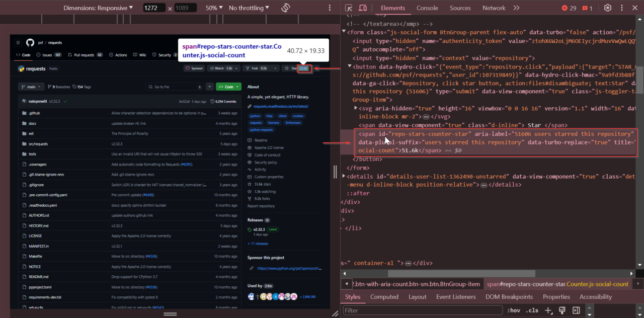Toggle the .cls element classes button
Viewport: 644px width, 318px height.
point(532,310)
